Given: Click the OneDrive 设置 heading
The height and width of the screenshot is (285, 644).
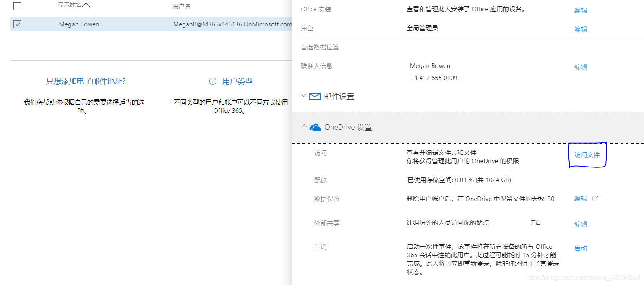Looking at the screenshot, I should [x=348, y=127].
